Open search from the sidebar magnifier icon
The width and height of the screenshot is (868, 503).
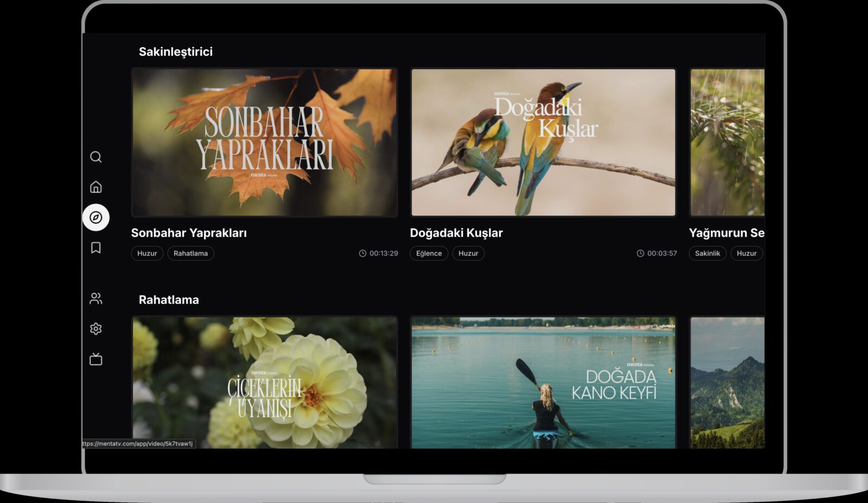click(96, 157)
